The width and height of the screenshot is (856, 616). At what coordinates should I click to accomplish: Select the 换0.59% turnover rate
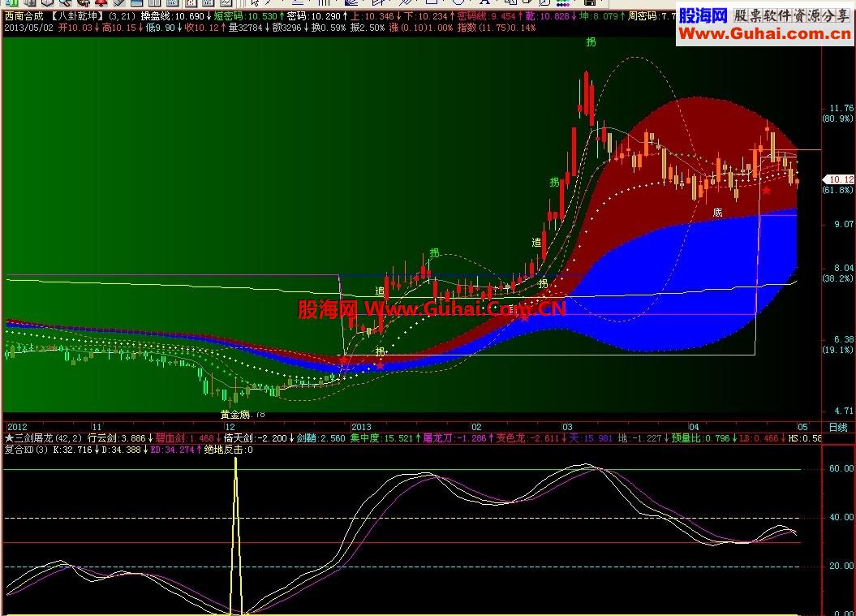point(328,28)
